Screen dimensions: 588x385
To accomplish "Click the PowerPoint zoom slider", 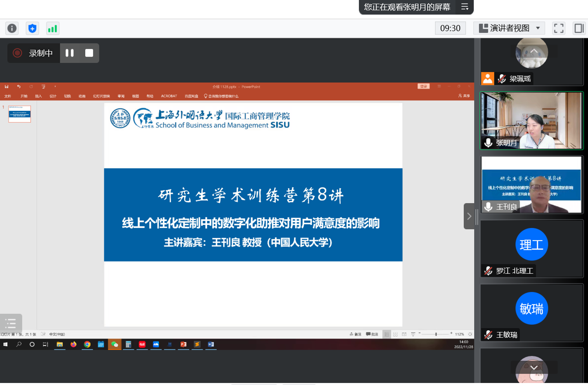I will 436,334.
